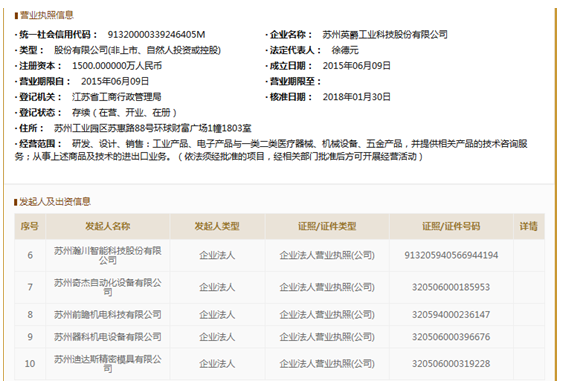The height and width of the screenshot is (388, 561).
Task: Click 企业法人 type in row 8
Action: (x=217, y=315)
